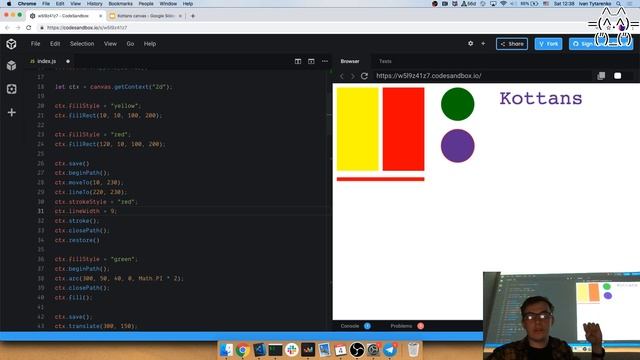
Task: Click the purple circle in the preview
Action: point(458,146)
